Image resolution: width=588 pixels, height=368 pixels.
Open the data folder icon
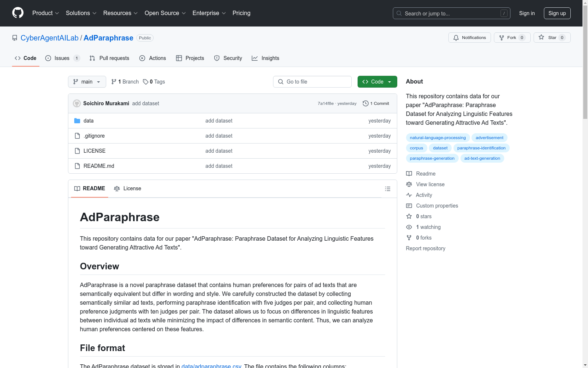(77, 121)
